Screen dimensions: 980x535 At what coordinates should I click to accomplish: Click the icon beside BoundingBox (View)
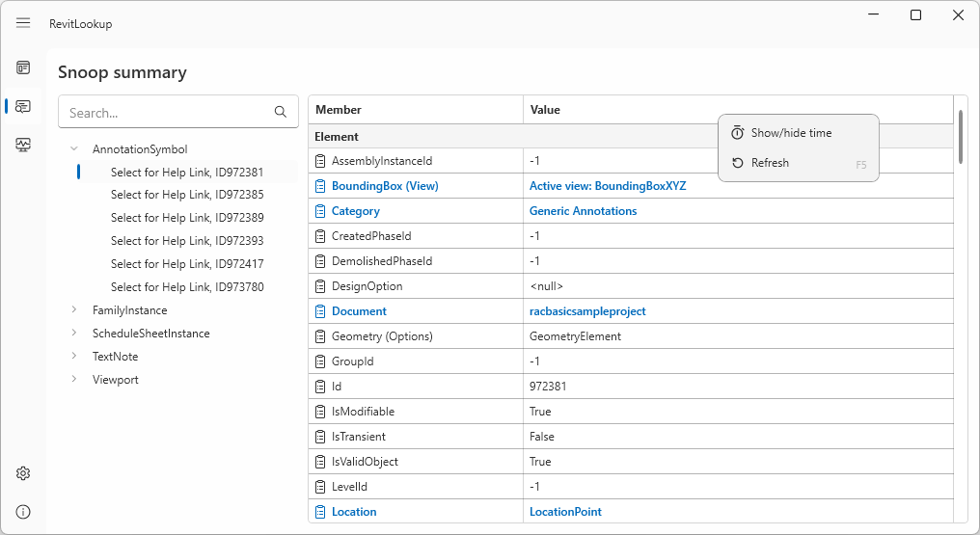pos(320,186)
